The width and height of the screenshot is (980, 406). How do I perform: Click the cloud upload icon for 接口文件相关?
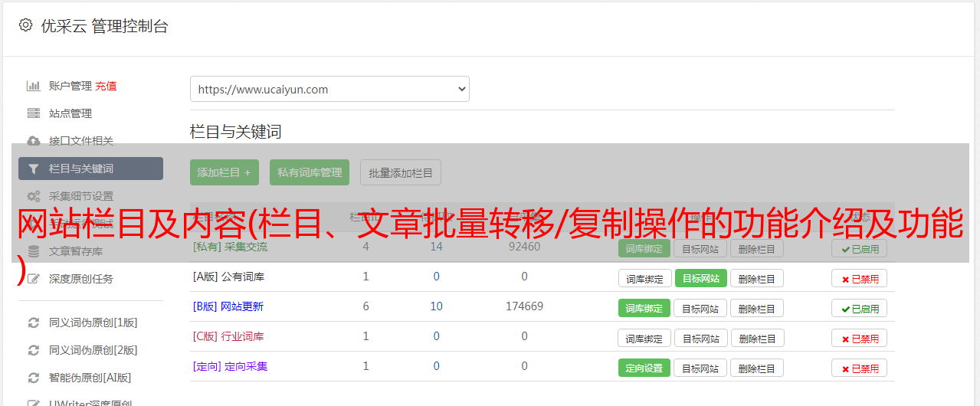34,141
